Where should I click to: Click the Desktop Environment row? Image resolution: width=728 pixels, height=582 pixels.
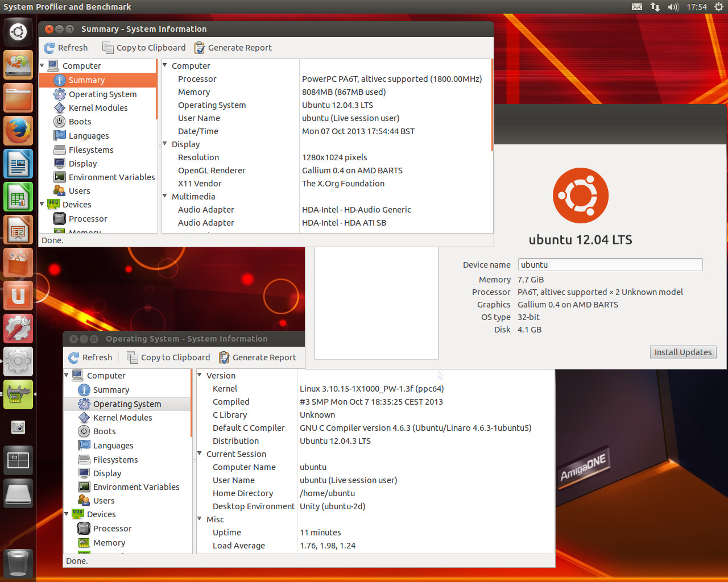tap(375, 506)
